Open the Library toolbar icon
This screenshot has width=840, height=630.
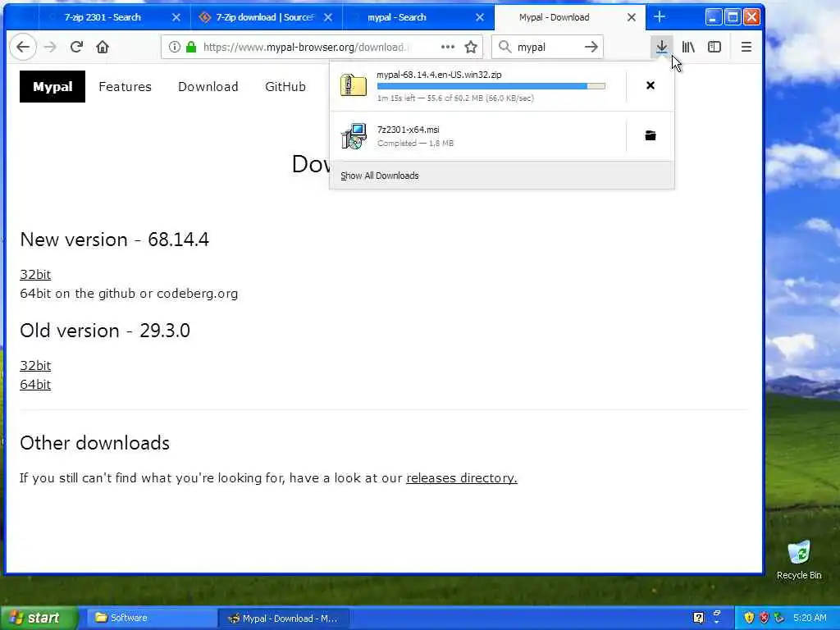pyautogui.click(x=688, y=47)
